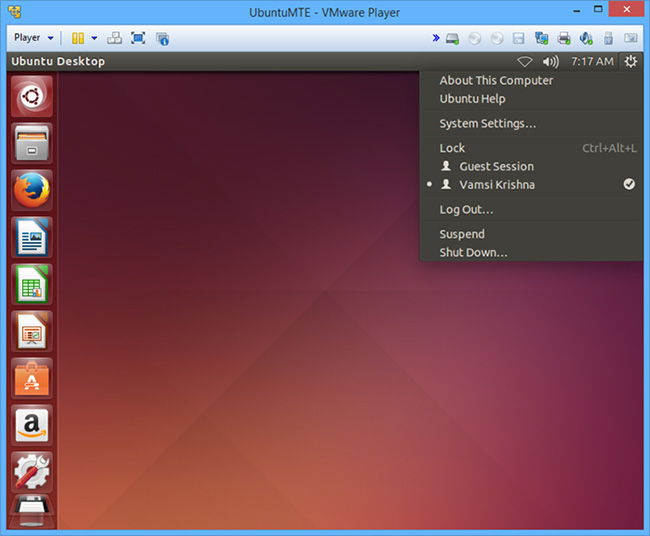Open LibreOffice Impress presentation icon

(x=32, y=332)
